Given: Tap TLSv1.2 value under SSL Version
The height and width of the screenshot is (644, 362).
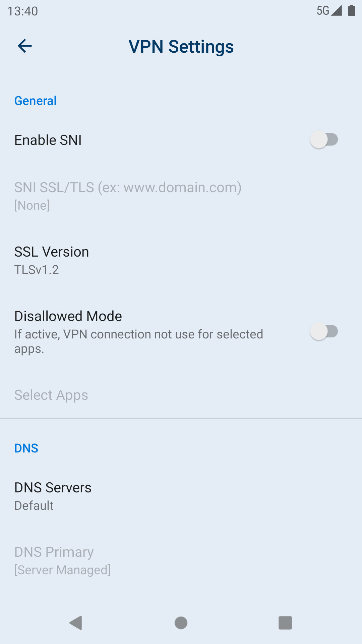Looking at the screenshot, I should click(x=37, y=270).
